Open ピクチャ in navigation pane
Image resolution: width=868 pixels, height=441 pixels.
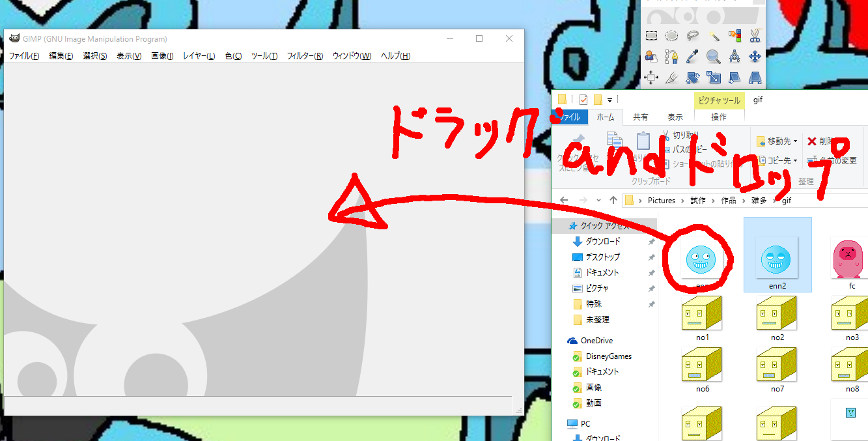[597, 288]
